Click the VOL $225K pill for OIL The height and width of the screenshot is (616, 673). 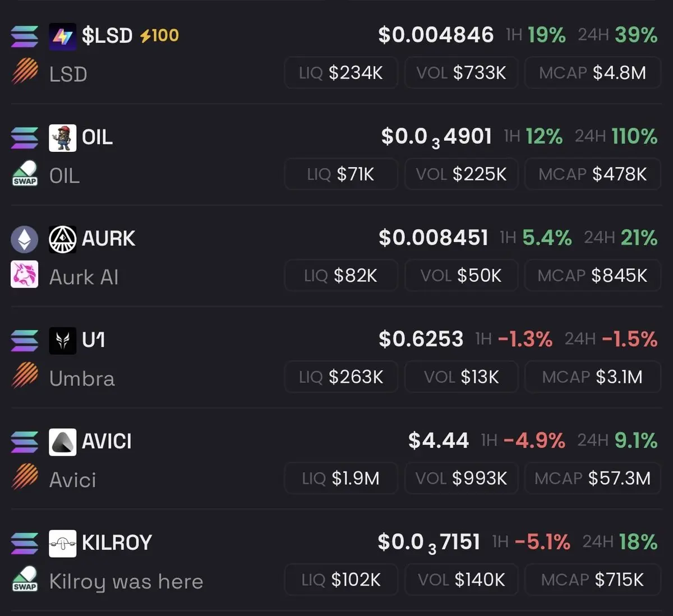(x=461, y=174)
